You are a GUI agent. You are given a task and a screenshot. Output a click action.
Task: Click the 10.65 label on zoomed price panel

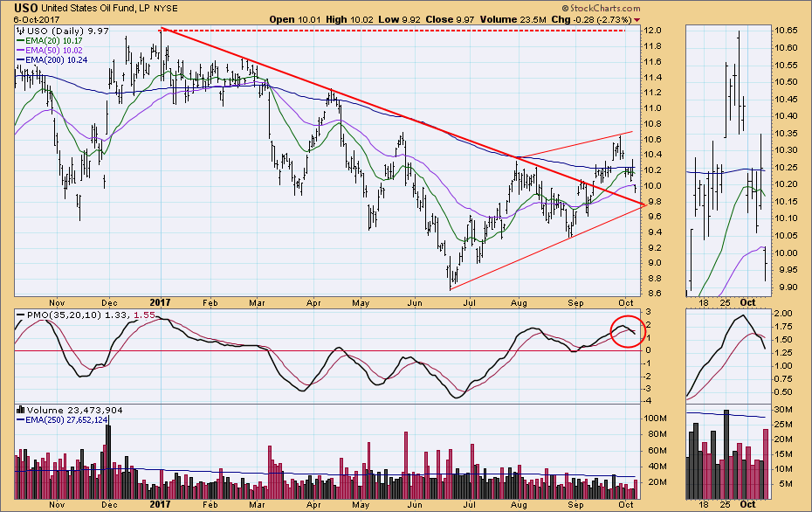point(785,31)
